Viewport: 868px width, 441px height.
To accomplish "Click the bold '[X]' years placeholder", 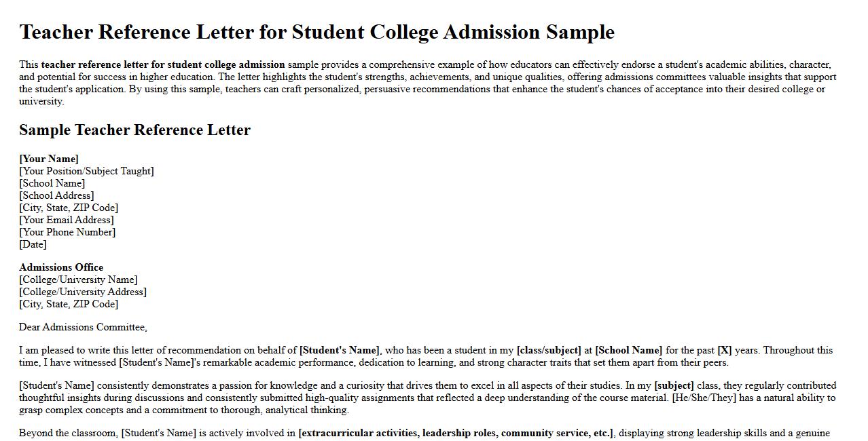I will click(x=725, y=350).
